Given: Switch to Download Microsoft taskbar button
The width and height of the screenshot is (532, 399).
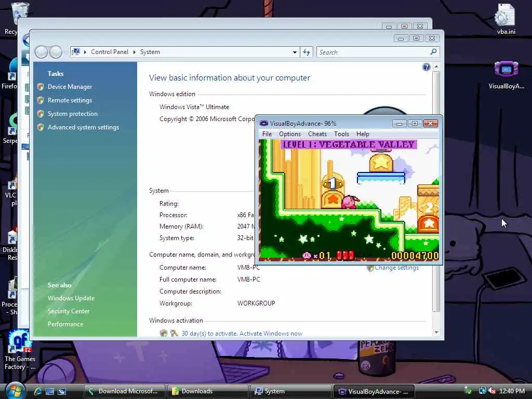Looking at the screenshot, I should [124, 391].
